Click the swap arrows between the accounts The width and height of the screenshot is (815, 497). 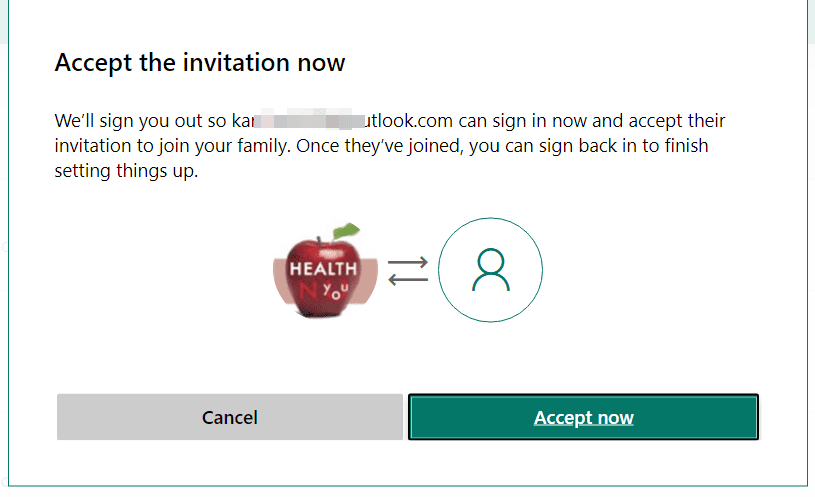tap(407, 271)
